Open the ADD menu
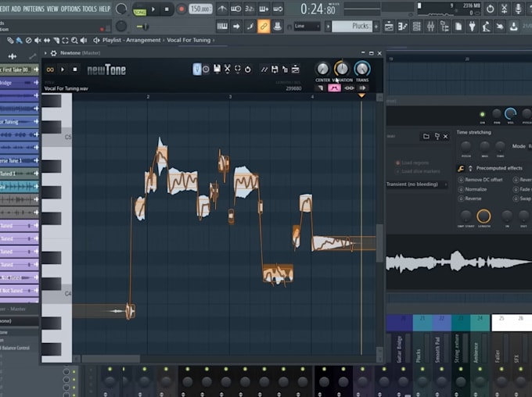The height and width of the screenshot is (397, 532). tap(16, 9)
